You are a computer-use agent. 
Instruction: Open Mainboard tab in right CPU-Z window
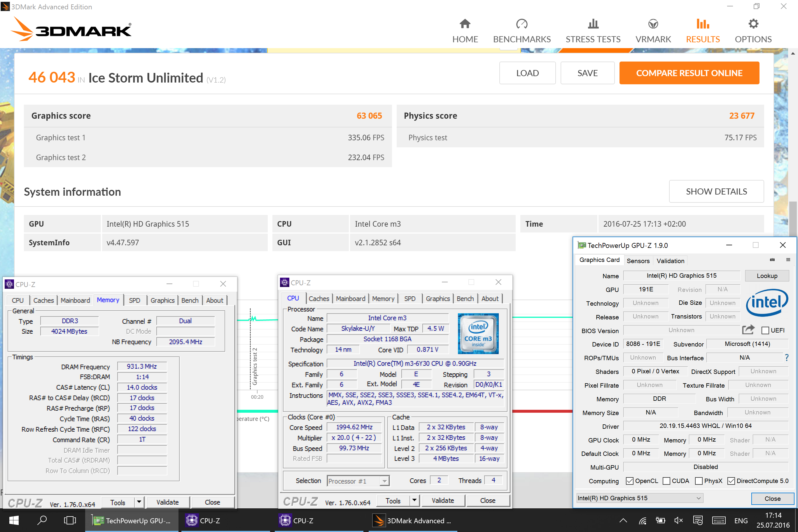pyautogui.click(x=351, y=299)
